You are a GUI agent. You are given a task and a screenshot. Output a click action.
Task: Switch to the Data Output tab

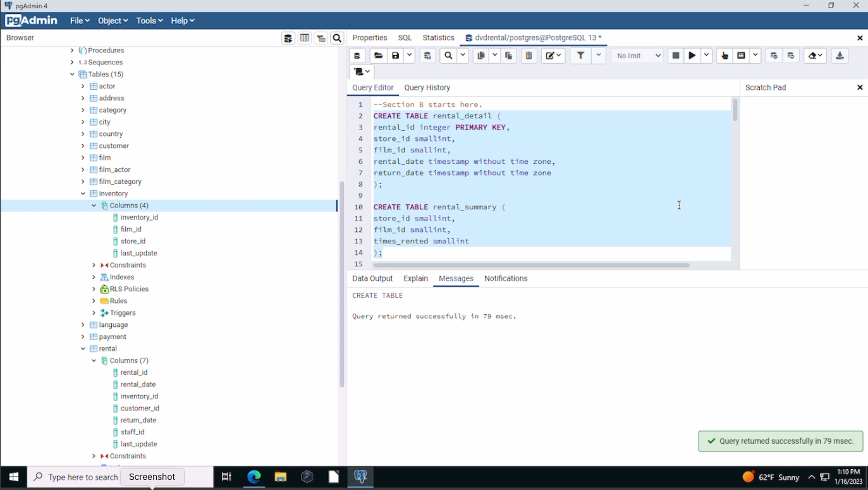(x=372, y=279)
